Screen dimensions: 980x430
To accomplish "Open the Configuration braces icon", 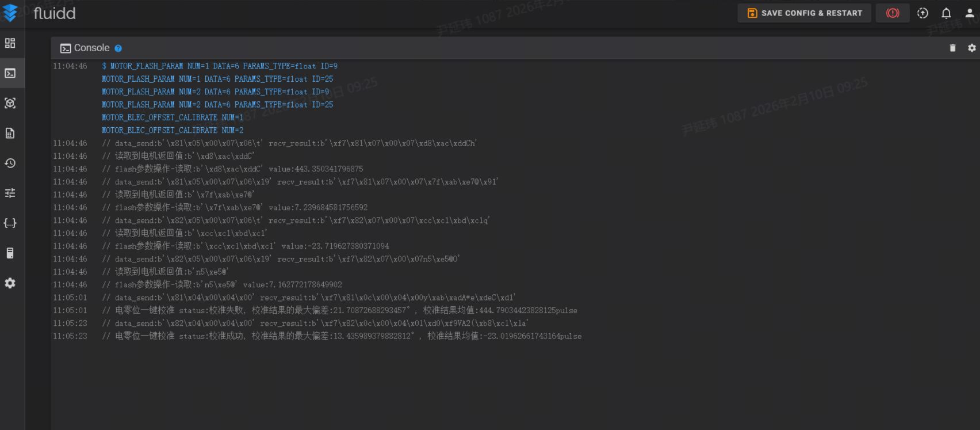I will click(10, 223).
